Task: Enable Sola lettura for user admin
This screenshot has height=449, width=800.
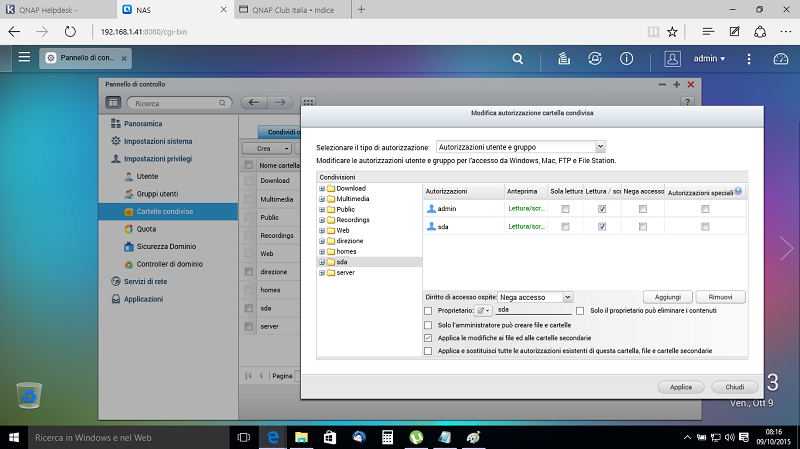Action: pos(565,209)
